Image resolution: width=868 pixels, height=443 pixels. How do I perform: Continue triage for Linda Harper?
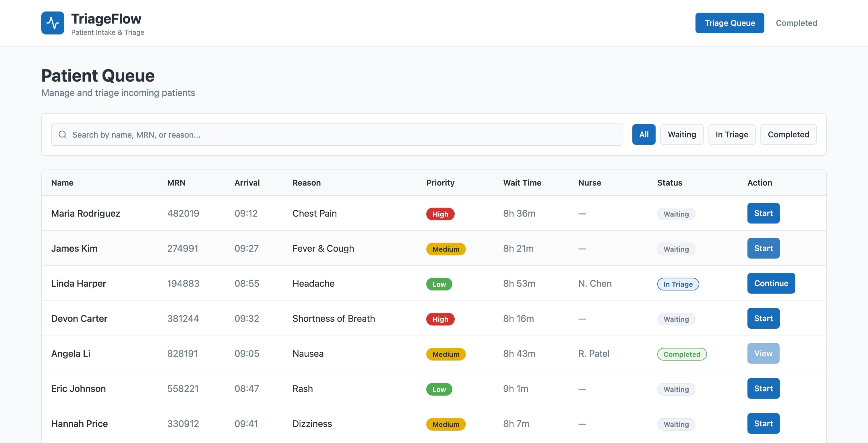click(771, 283)
